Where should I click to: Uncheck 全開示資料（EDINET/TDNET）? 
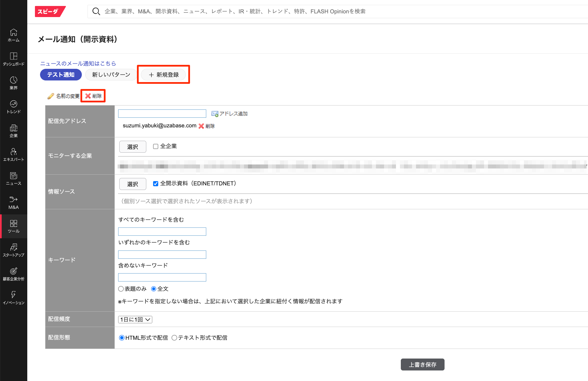click(x=155, y=183)
